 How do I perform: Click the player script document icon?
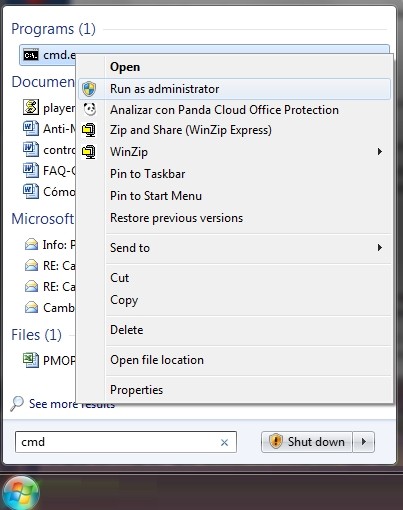coord(31,107)
